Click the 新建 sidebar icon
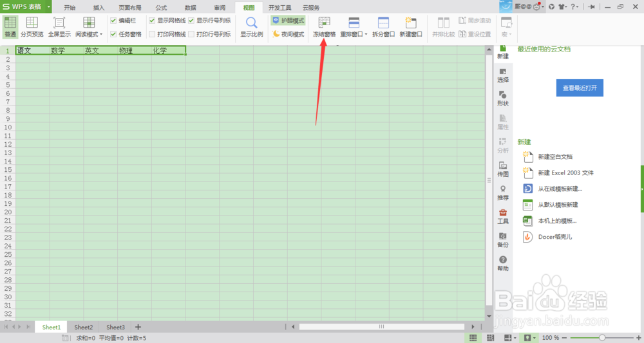Viewport: 644px width, 343px height. coord(503,53)
